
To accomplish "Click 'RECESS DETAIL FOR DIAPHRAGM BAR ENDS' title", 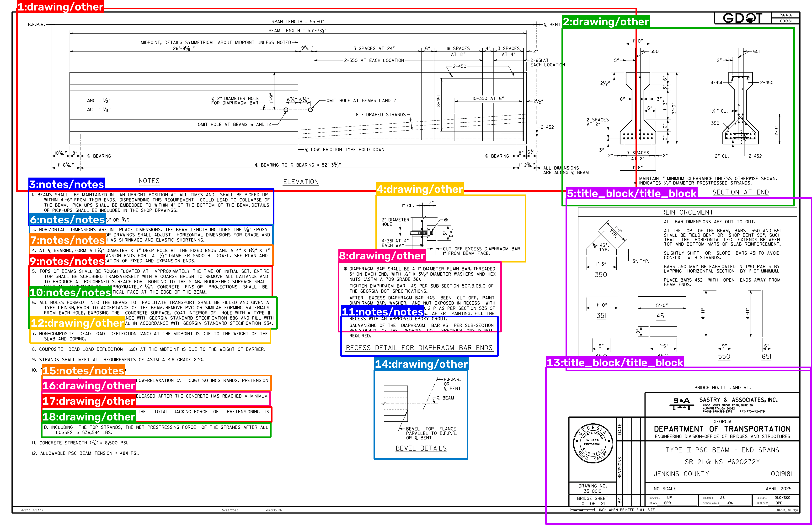I will coord(419,348).
